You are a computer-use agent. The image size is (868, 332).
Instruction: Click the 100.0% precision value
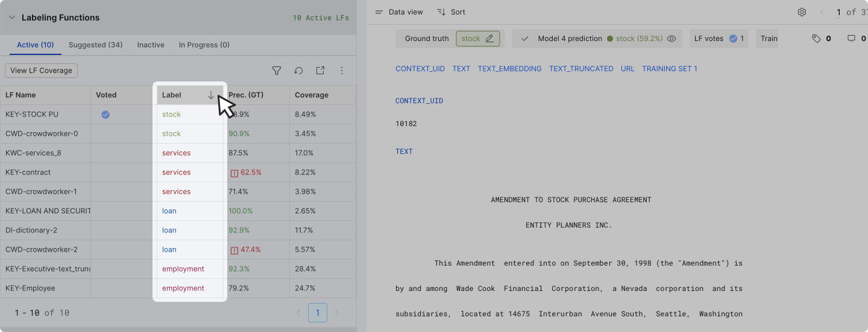241,211
